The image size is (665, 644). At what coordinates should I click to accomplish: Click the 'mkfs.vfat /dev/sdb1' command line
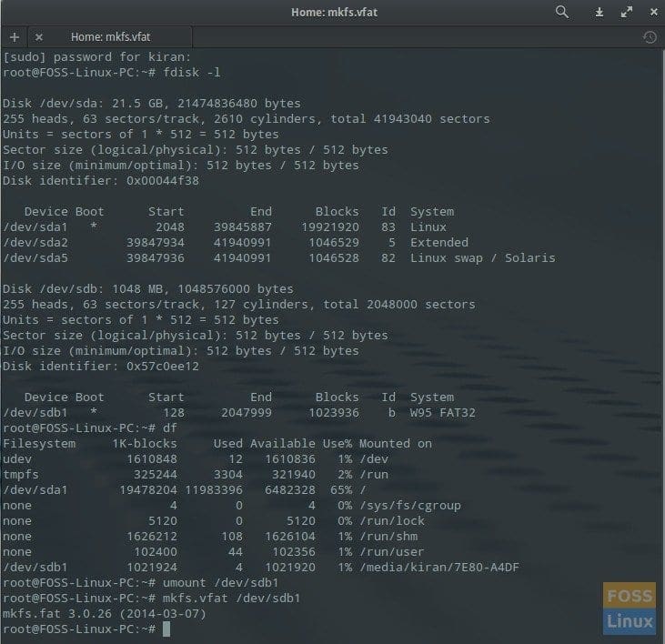point(151,599)
